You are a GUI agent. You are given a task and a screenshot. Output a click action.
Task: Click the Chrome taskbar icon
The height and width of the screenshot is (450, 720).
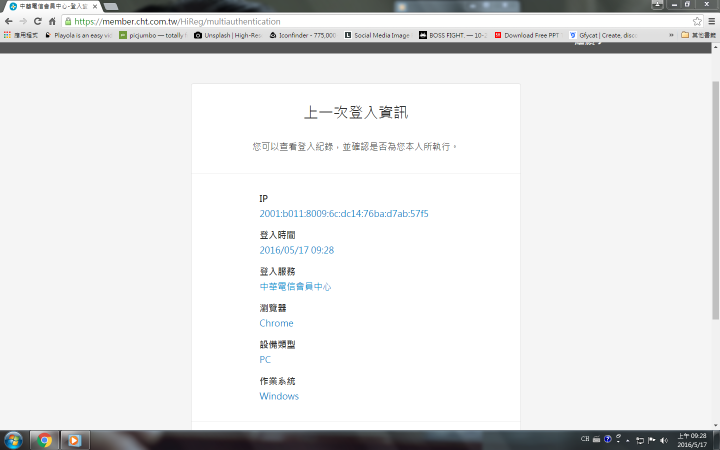click(x=44, y=440)
